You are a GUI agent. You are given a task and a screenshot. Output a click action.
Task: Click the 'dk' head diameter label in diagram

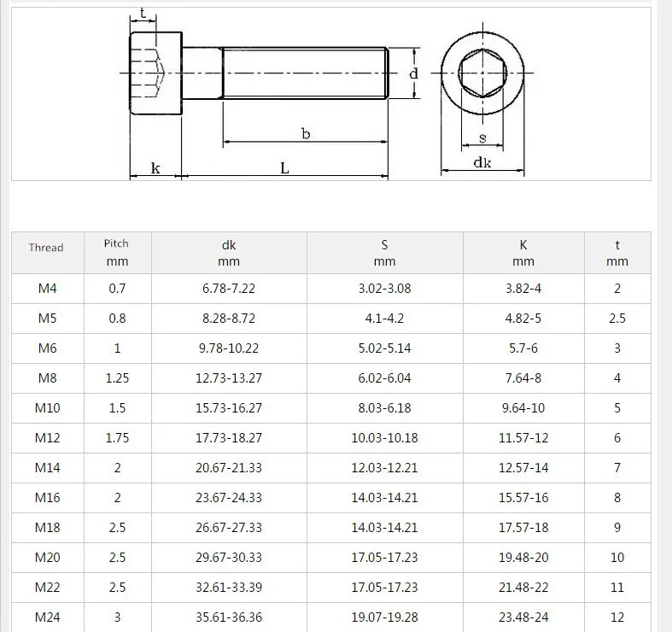[482, 162]
